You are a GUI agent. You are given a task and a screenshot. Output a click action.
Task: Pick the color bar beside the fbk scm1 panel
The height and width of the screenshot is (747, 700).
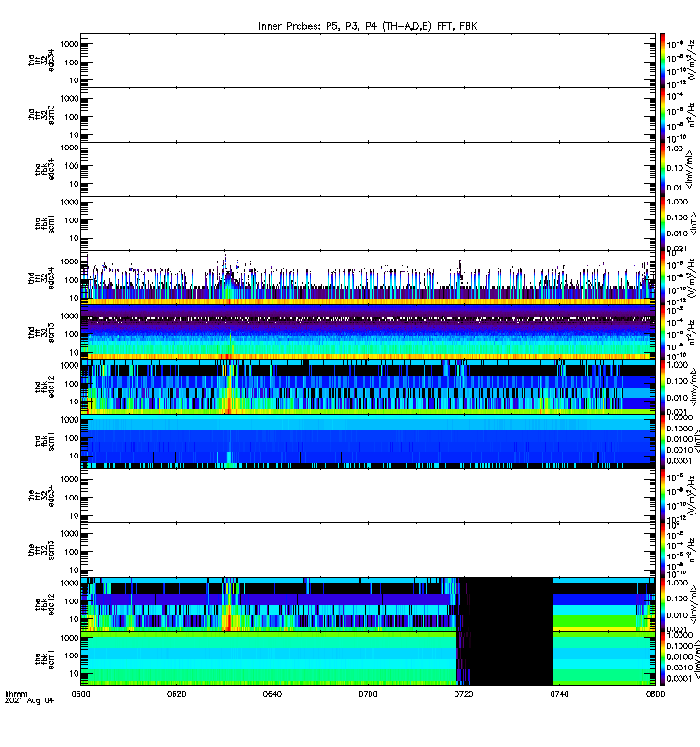point(662,659)
